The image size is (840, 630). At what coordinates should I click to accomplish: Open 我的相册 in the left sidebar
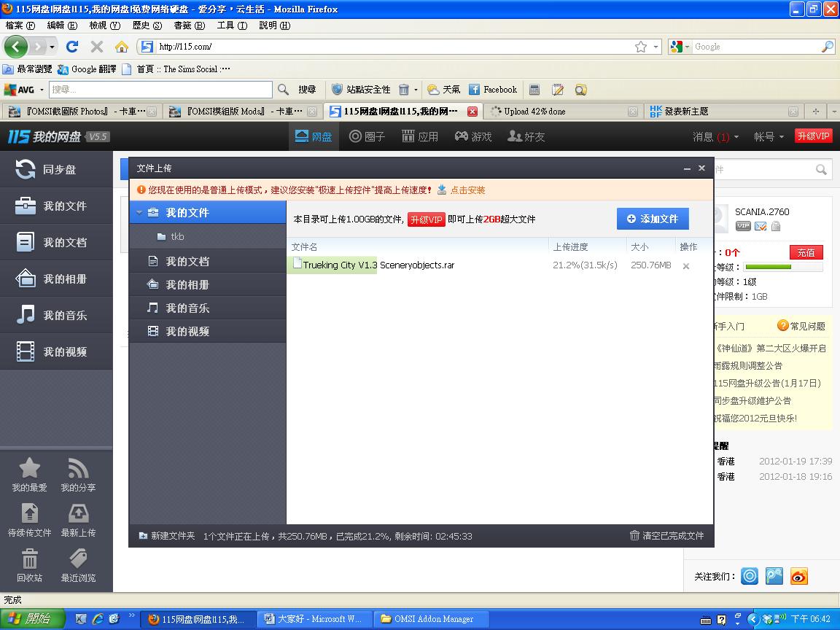[56, 279]
